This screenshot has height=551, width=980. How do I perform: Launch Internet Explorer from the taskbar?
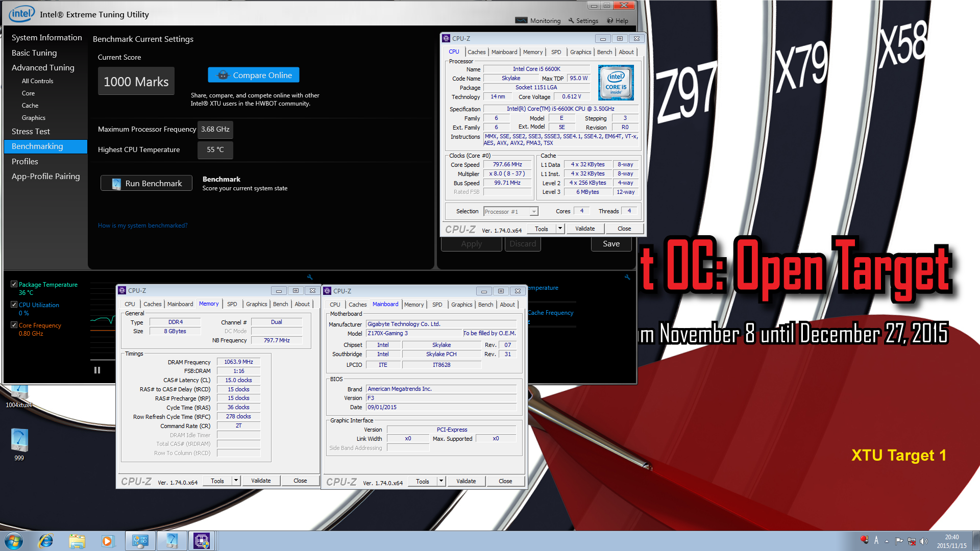point(46,541)
